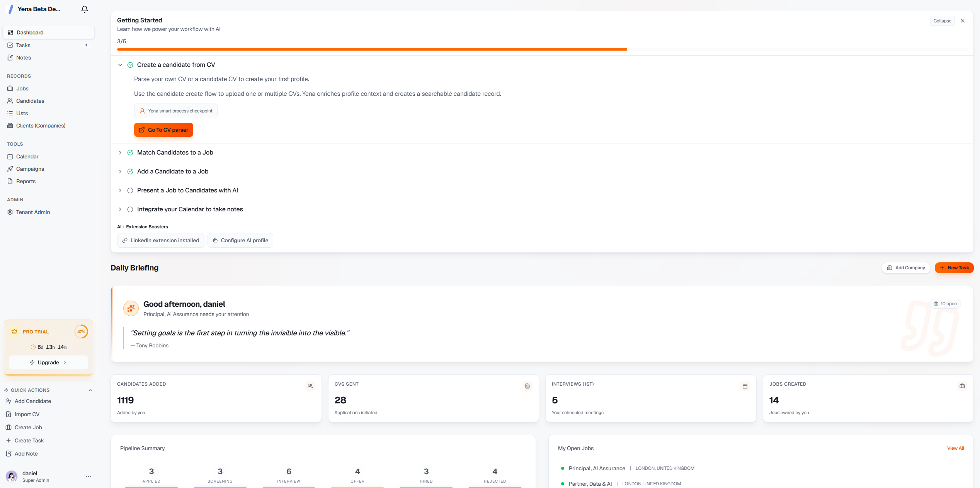Click the Yena logo icon
Screen dimensions: 980x488
[x=11, y=9]
